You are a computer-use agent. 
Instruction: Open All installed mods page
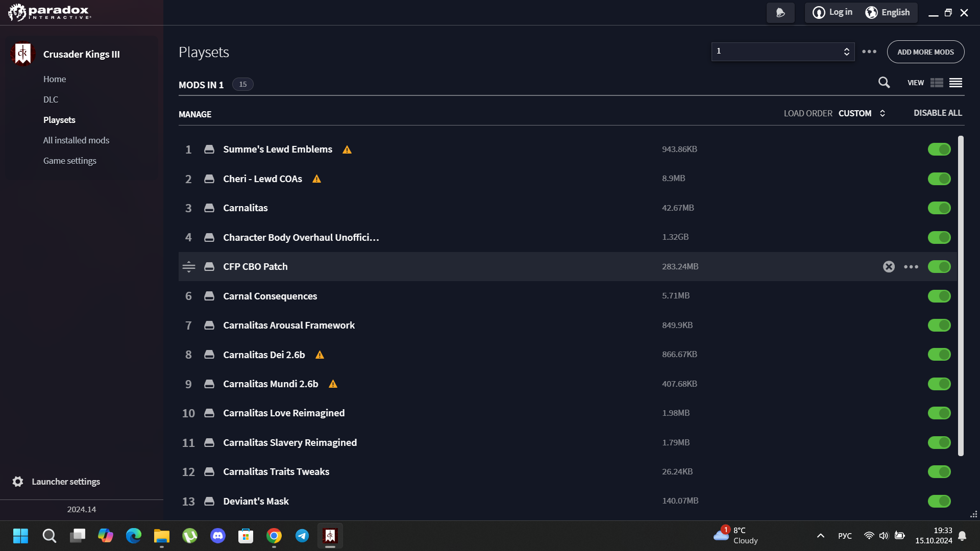click(x=76, y=140)
